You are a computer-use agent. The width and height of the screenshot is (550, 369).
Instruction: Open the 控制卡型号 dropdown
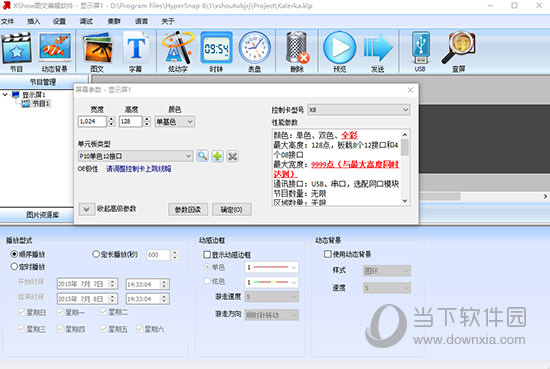[x=358, y=110]
